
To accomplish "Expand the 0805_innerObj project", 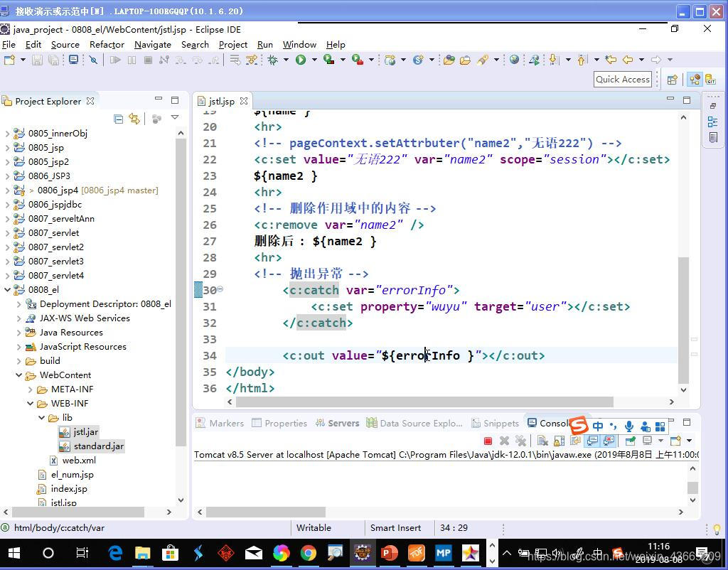I will click(x=7, y=134).
